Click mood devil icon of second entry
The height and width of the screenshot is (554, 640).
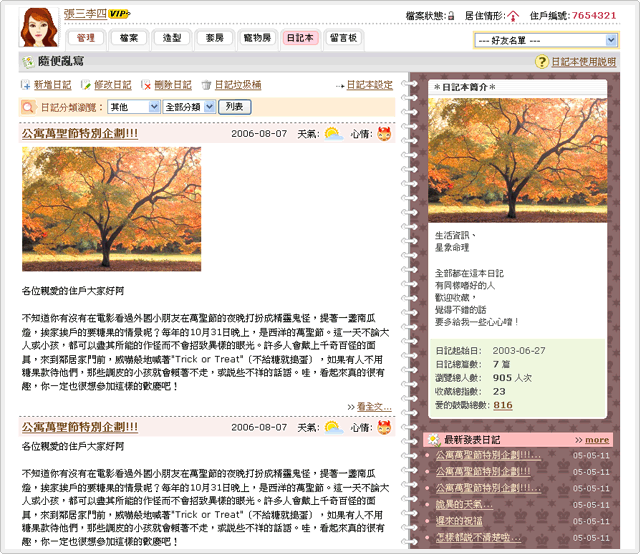coord(384,427)
